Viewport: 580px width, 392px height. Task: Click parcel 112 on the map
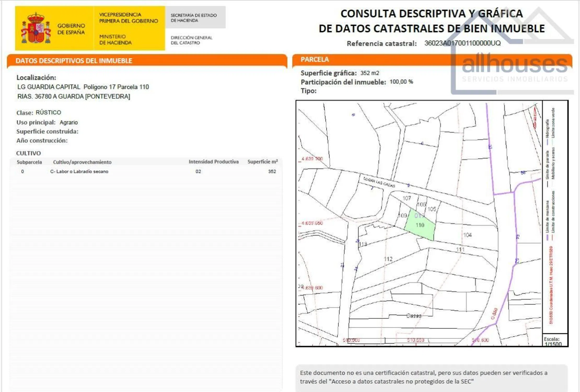click(388, 259)
